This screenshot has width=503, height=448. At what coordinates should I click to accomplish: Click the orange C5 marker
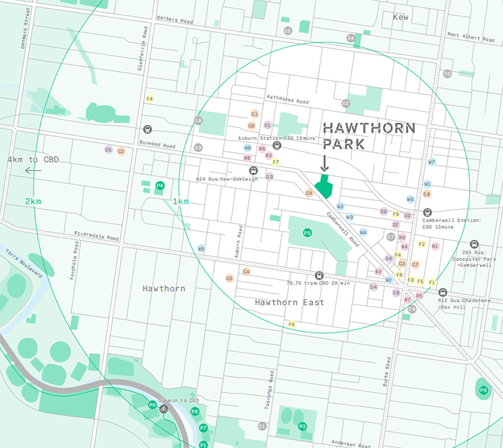(x=229, y=278)
